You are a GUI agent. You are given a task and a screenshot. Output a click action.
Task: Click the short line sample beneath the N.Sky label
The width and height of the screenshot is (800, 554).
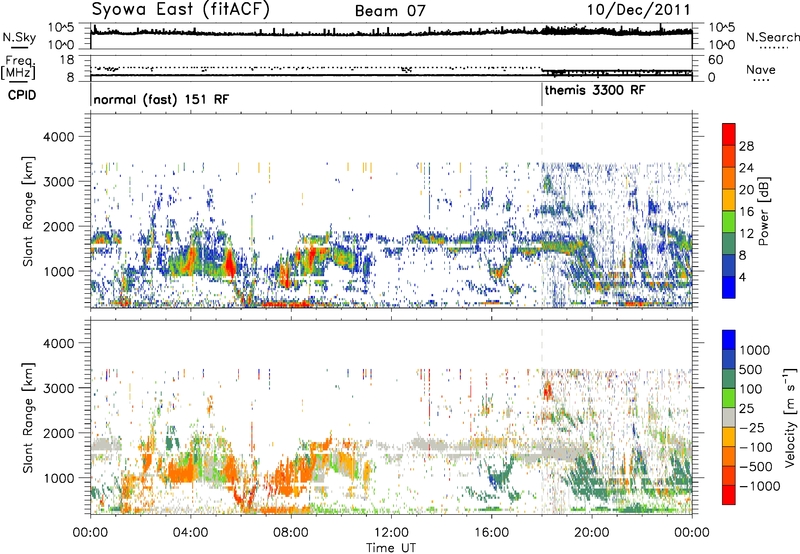tap(19, 48)
